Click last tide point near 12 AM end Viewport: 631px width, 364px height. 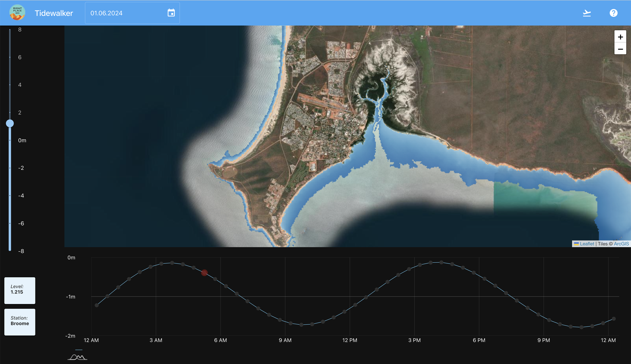click(x=614, y=319)
